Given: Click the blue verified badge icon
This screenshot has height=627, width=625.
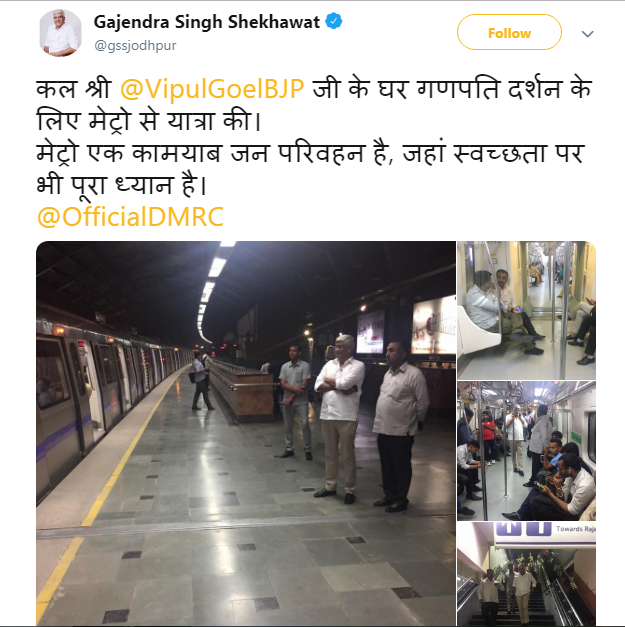Looking at the screenshot, I should point(333,21).
